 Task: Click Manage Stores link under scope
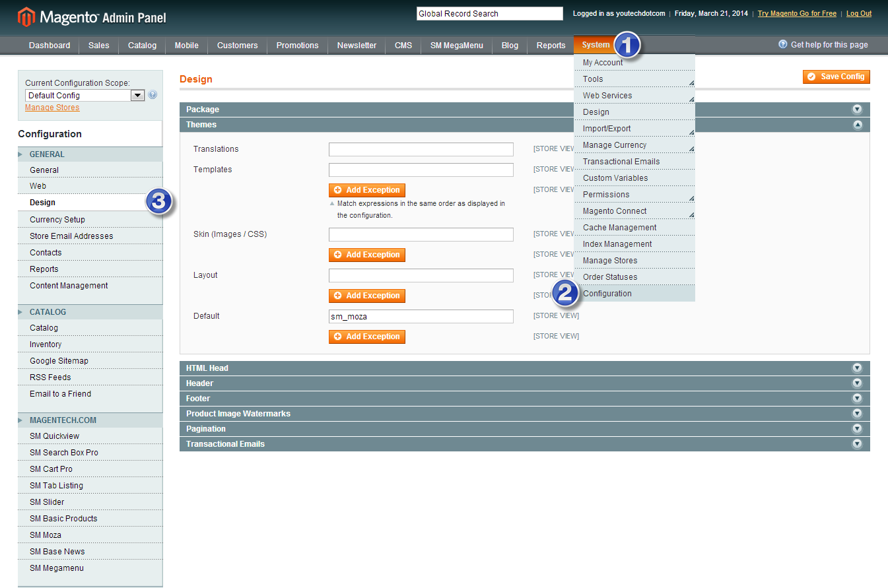pos(52,108)
